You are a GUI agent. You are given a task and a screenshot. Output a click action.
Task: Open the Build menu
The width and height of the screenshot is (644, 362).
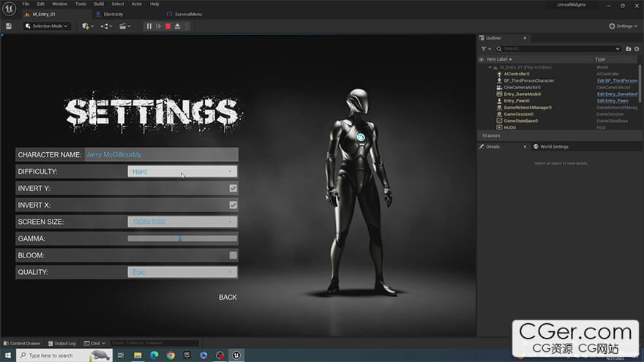pyautogui.click(x=99, y=4)
